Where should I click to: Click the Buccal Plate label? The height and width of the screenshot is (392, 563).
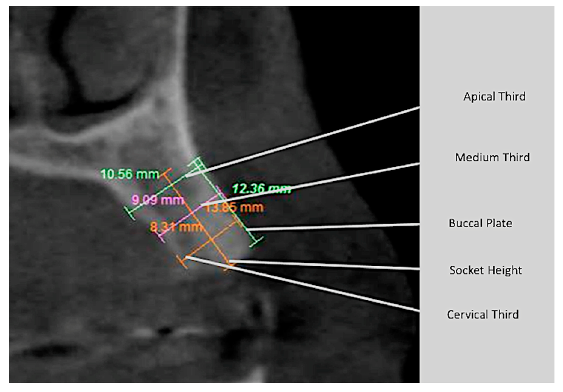(480, 223)
